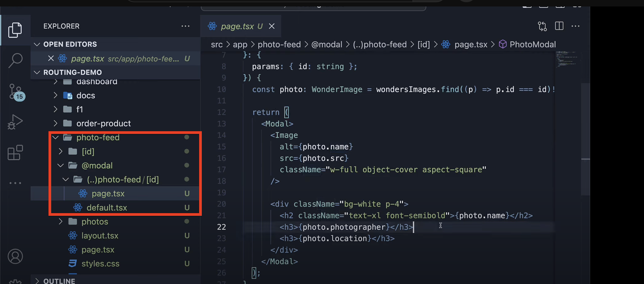Screen dimensions: 644x284
Task: Click "aspect-square" in className on line 17
Action: tap(452, 169)
